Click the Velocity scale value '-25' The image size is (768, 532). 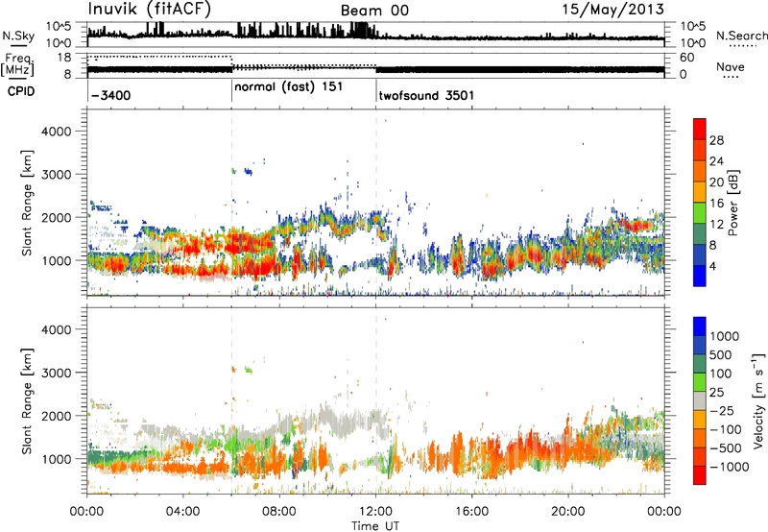coord(721,411)
